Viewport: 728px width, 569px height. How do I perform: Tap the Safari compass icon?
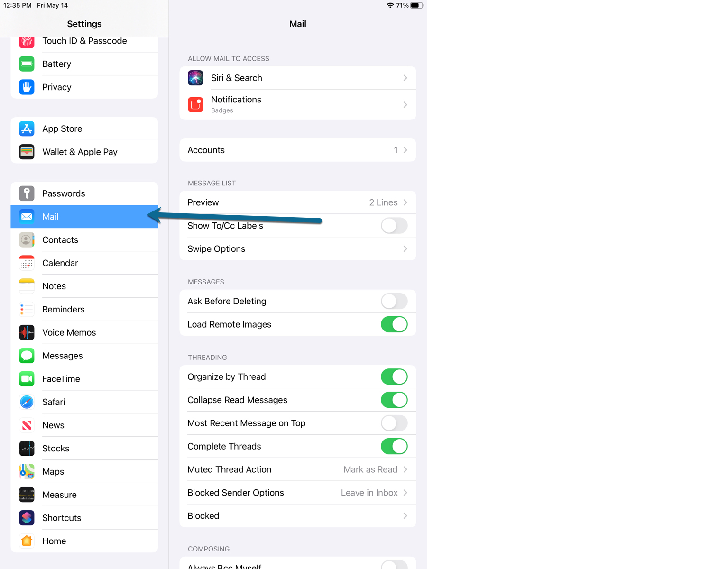pos(27,402)
